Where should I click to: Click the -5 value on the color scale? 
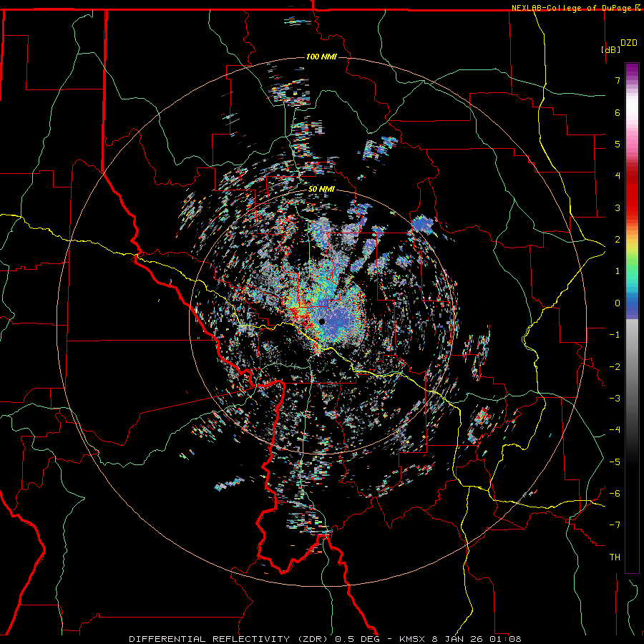click(x=615, y=462)
